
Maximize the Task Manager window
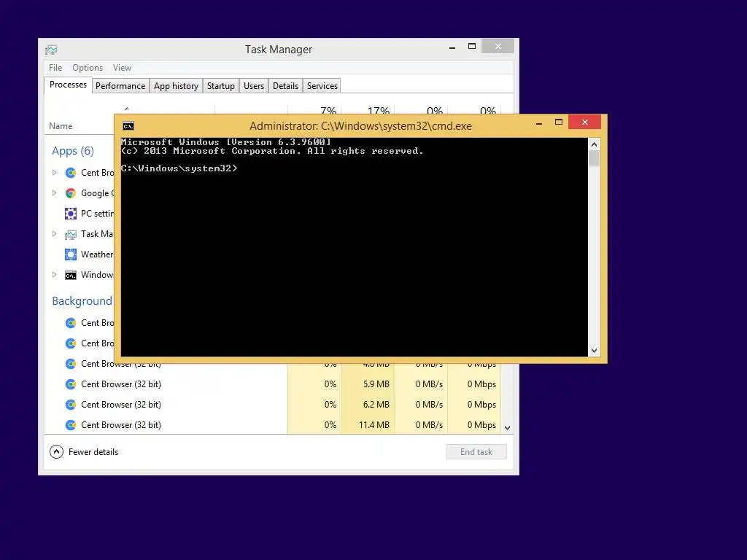472,46
